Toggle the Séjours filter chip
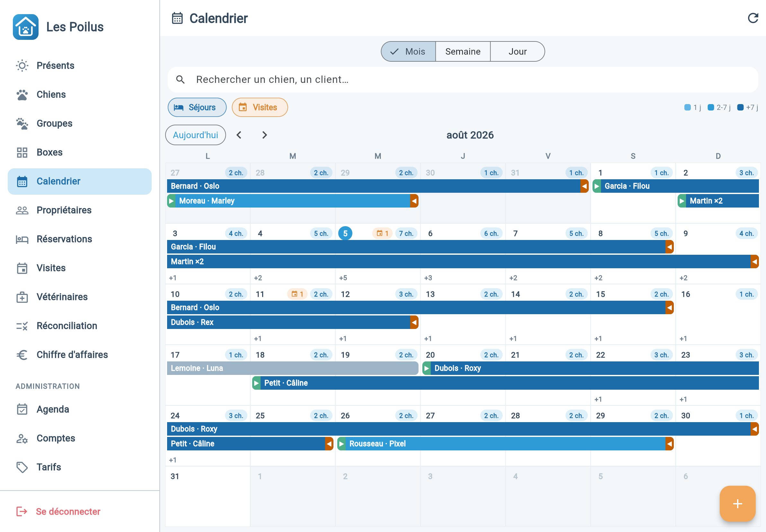The width and height of the screenshot is (766, 532). click(x=197, y=107)
